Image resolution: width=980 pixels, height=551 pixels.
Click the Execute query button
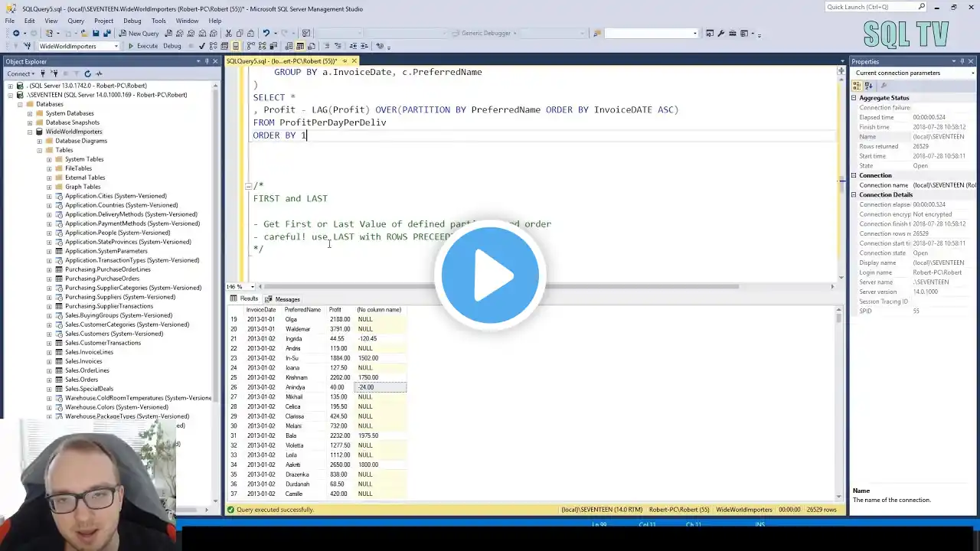142,46
